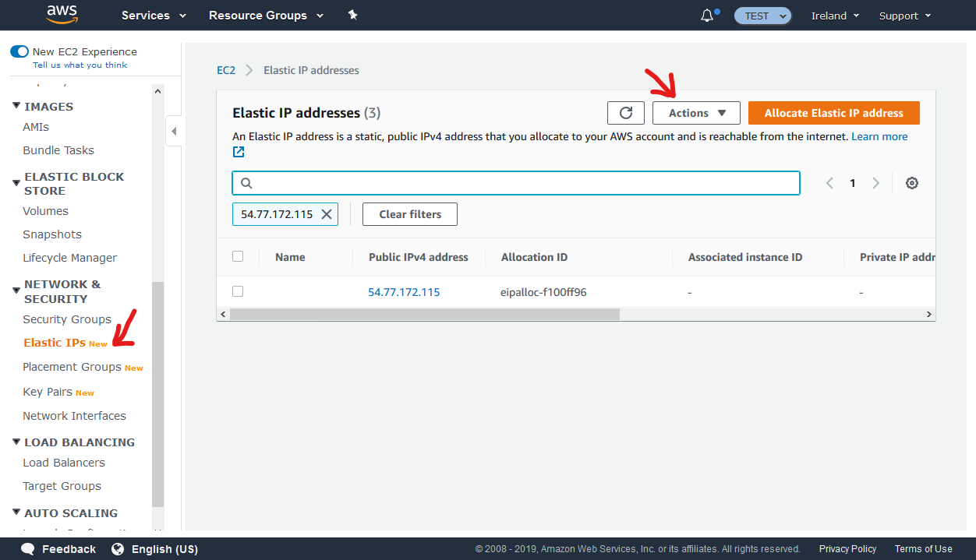This screenshot has width=976, height=560.
Task: Click the eipalloc-f100ff96 allocation ID cell
Action: tap(543, 292)
